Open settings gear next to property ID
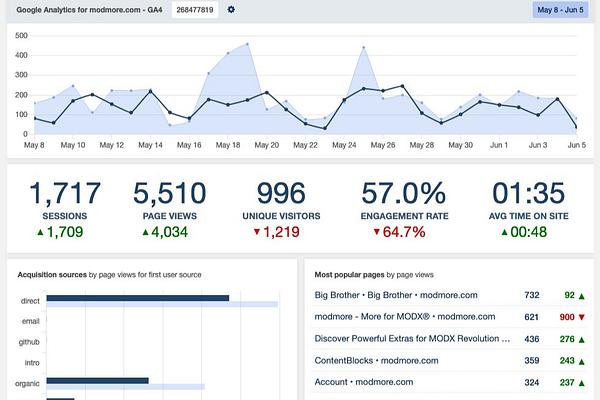600x400 pixels. tap(231, 10)
